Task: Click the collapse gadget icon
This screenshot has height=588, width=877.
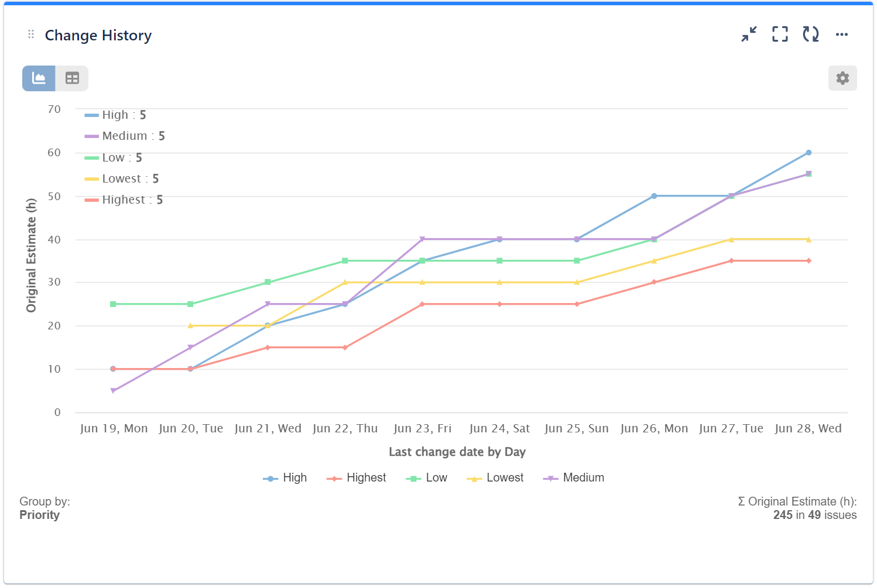Action: pyautogui.click(x=749, y=35)
